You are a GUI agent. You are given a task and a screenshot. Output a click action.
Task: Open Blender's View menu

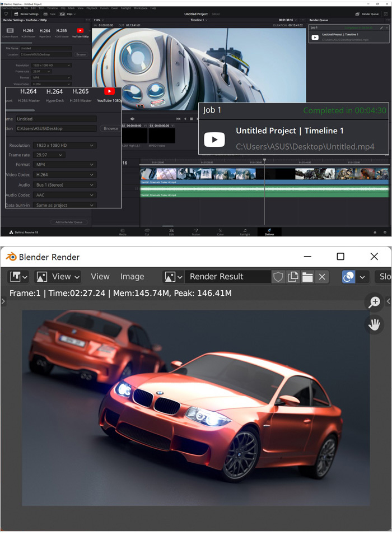pos(100,277)
